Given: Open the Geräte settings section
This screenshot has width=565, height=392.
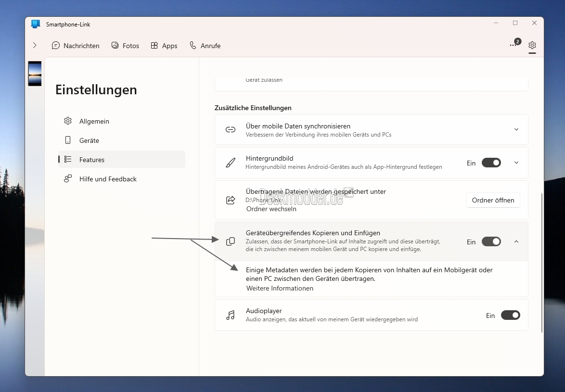Looking at the screenshot, I should (122, 140).
